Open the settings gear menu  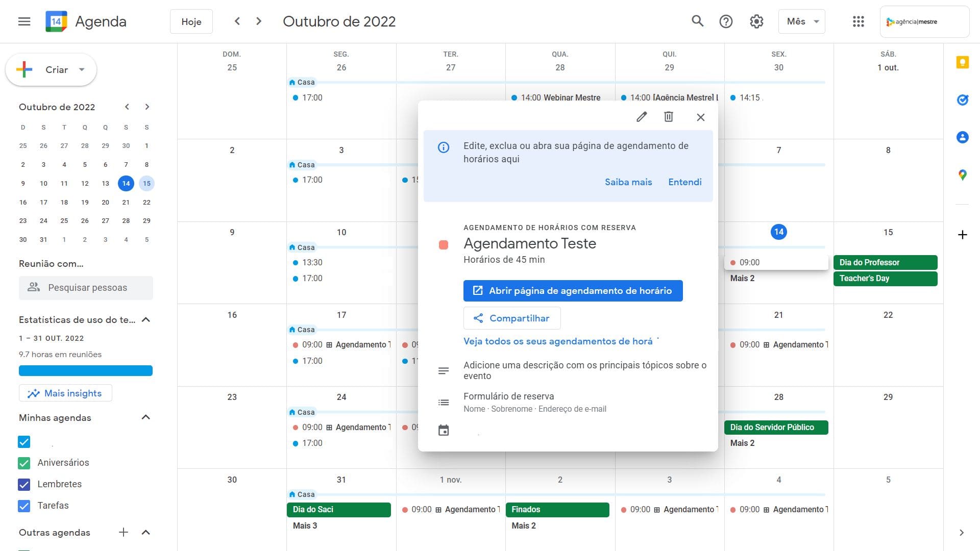point(756,21)
